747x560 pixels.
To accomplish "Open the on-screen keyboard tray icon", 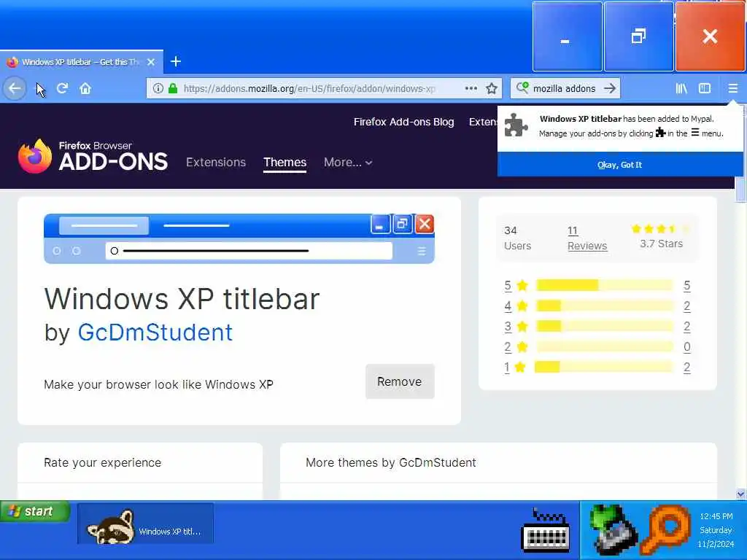I will pyautogui.click(x=546, y=529).
